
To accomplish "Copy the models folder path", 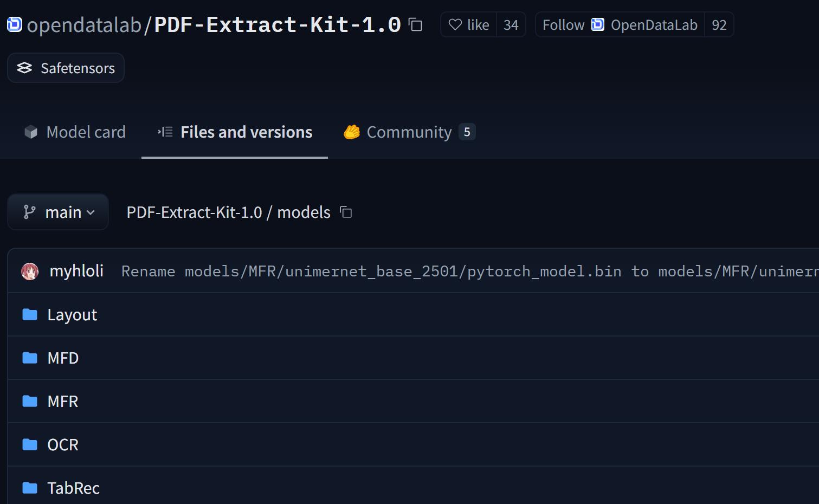I will click(346, 212).
